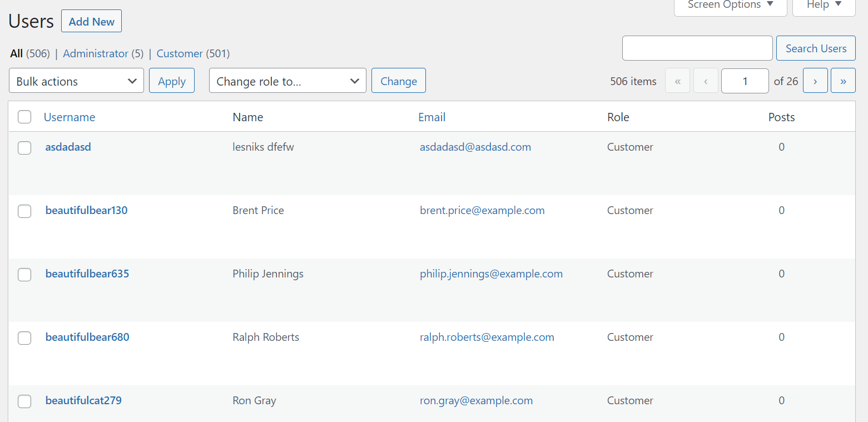Check the beautifulcat279 row checkbox
Screen dimensions: 868x422
(x=24, y=401)
